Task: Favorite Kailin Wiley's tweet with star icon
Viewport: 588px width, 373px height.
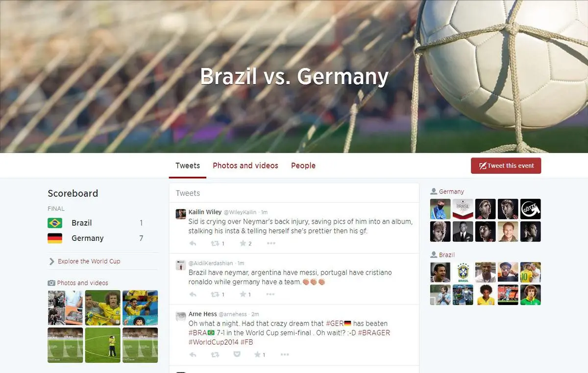Action: 245,243
